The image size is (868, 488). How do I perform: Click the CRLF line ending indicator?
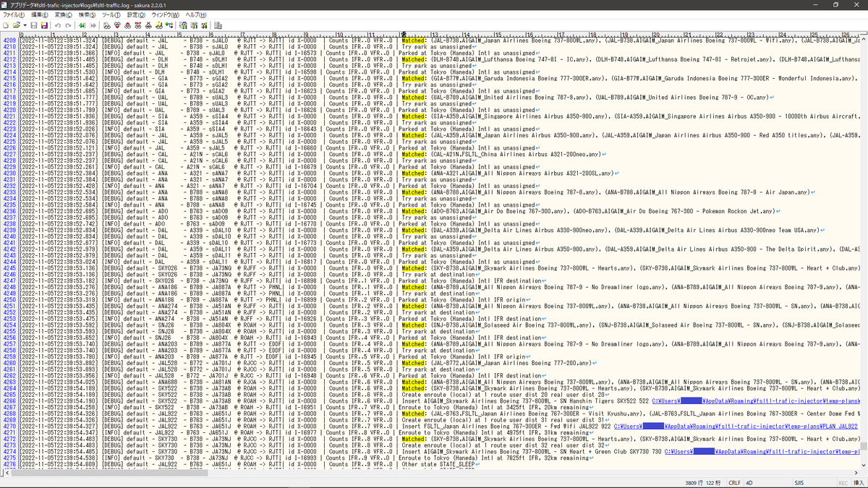734,483
